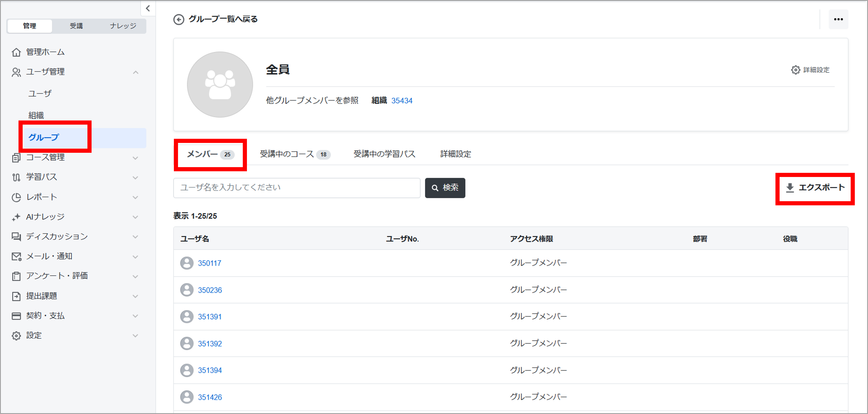Screen dimensions: 868x414
Task: Click the メール・通知 envelope icon
Action: pos(16,257)
